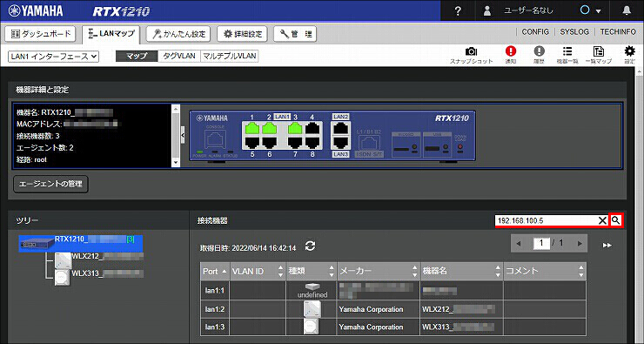Click the notification bell icon
644x344 pixels.
pos(627,10)
